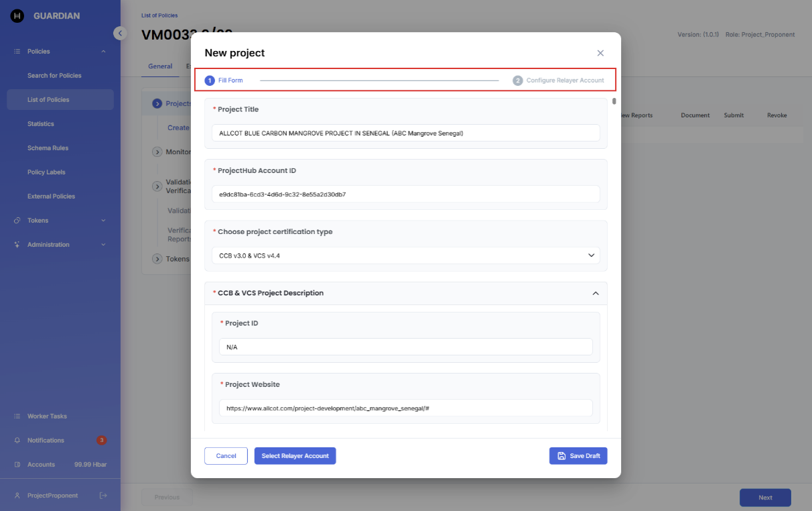Open Schema Rules in the sidebar
The height and width of the screenshot is (511, 812).
(48, 148)
